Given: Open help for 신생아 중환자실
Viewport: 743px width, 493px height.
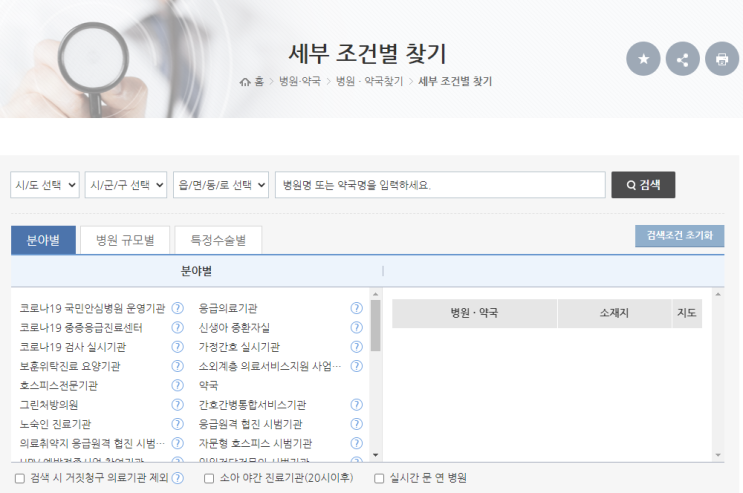Looking at the screenshot, I should (x=356, y=328).
